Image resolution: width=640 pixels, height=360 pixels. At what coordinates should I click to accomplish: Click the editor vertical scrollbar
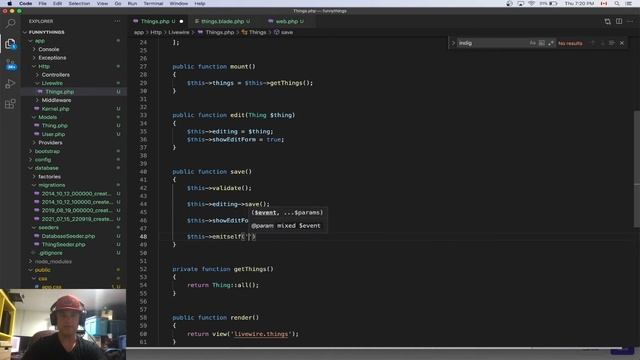pyautogui.click(x=637, y=169)
